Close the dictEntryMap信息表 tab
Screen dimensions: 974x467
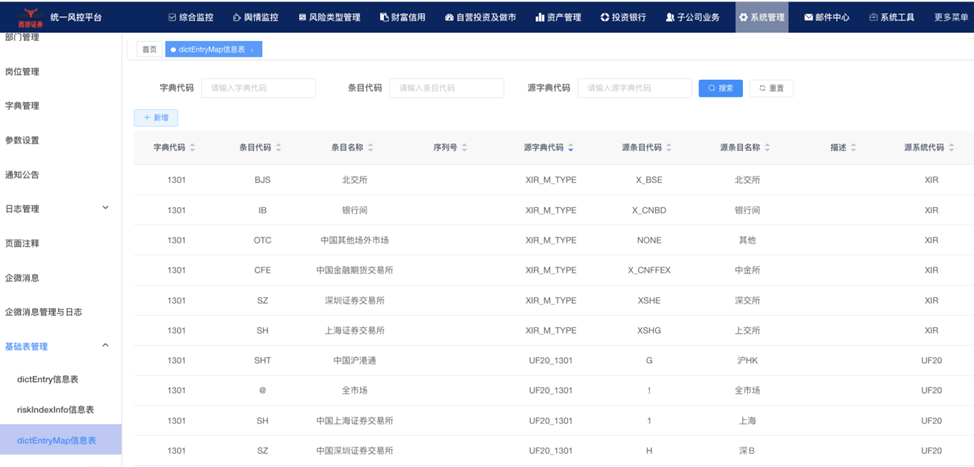point(253,50)
